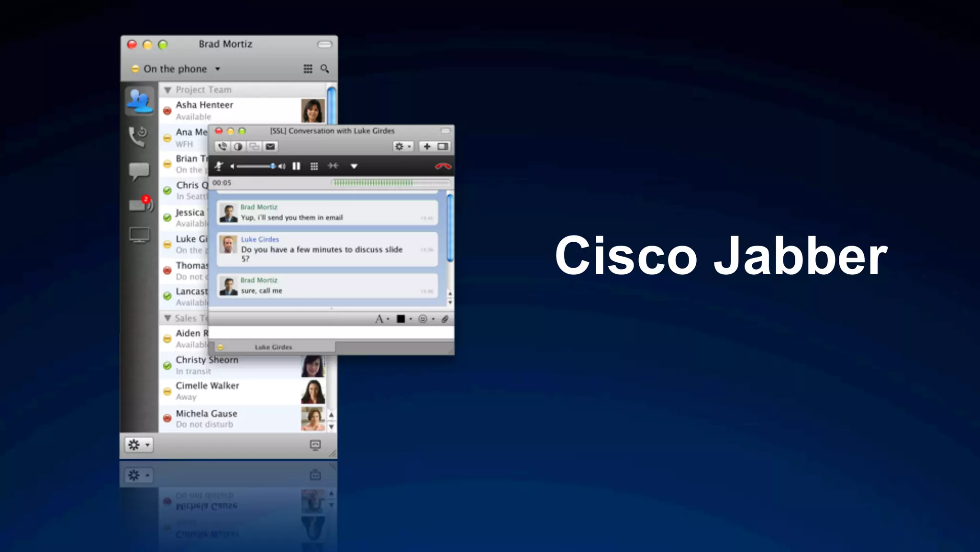The image size is (980, 552).
Task: Click Luke Girdes name in chat message
Action: point(260,239)
